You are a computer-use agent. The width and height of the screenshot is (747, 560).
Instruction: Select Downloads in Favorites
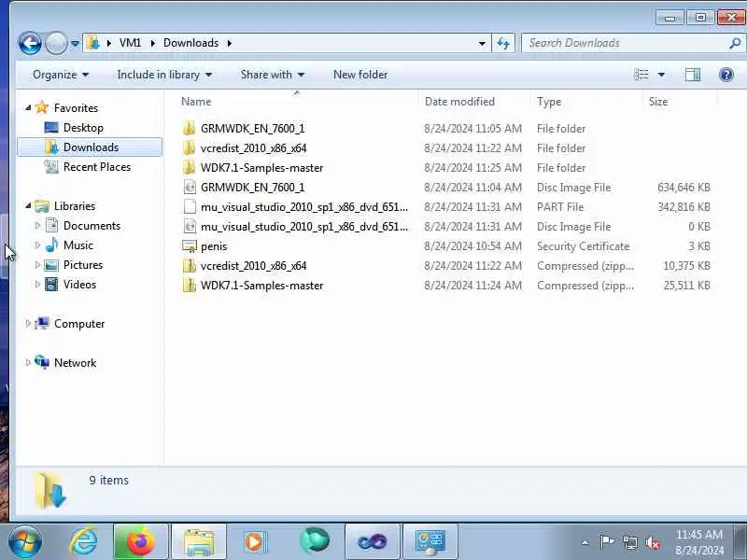pyautogui.click(x=90, y=147)
